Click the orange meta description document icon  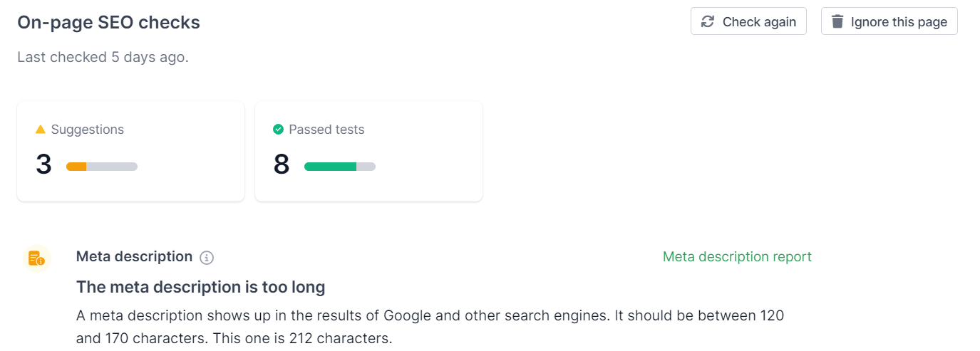coord(36,258)
